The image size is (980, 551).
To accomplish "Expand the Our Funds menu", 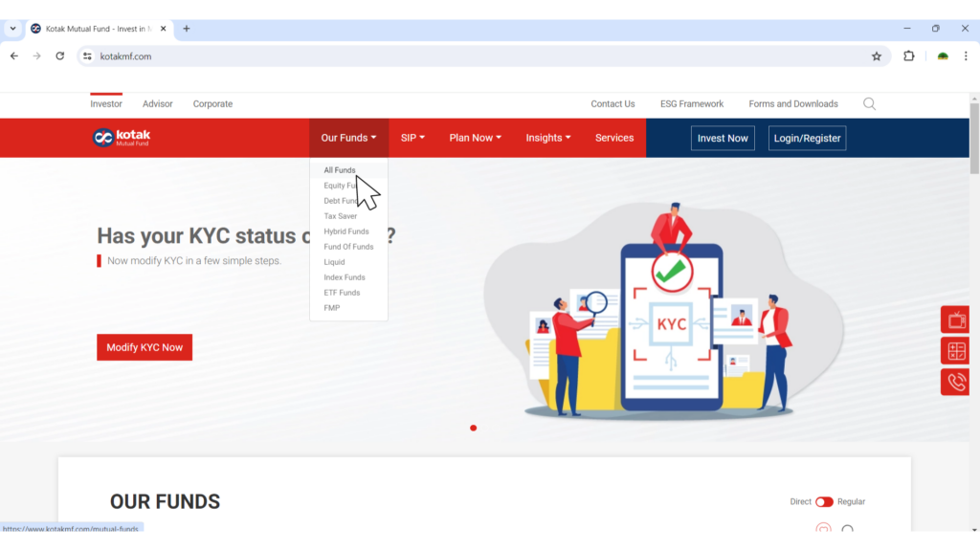I will point(348,138).
